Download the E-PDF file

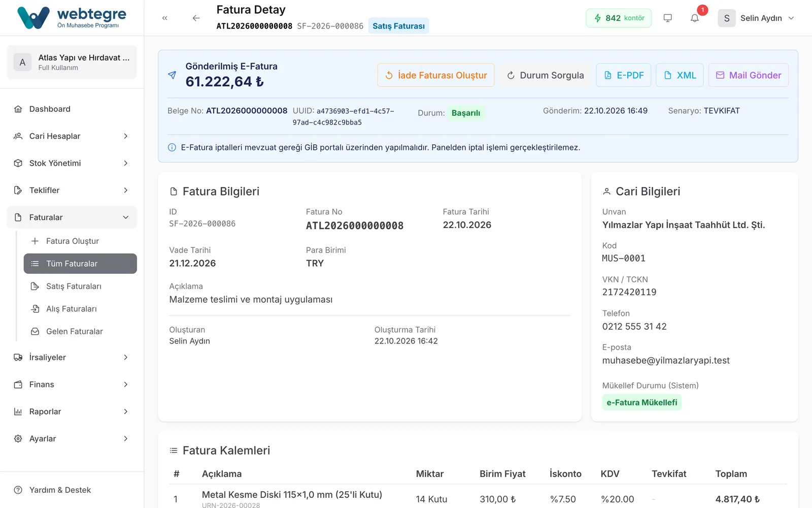coord(624,75)
